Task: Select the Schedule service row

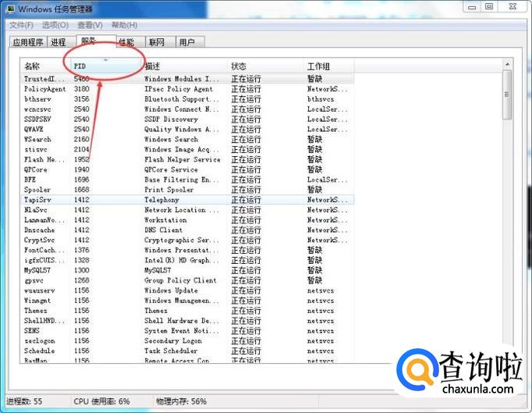Action: [187, 351]
